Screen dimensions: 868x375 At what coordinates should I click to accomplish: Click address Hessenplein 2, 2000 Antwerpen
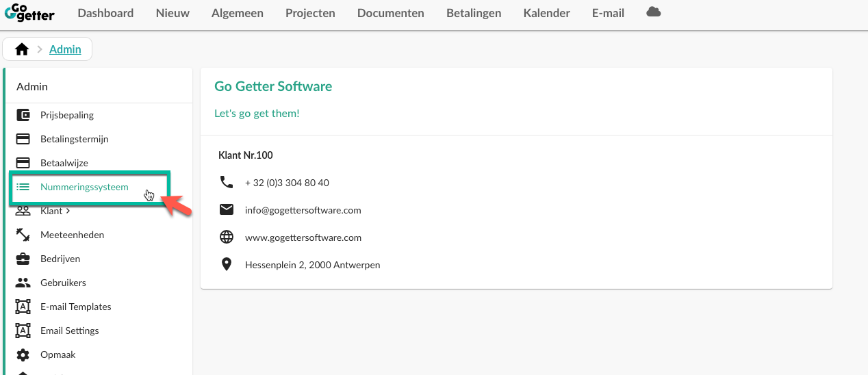(x=313, y=265)
